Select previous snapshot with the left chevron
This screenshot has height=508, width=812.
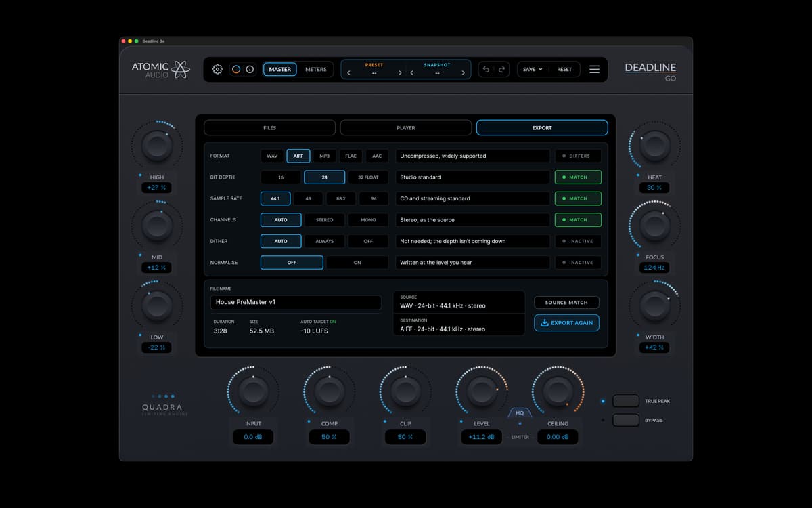(411, 73)
